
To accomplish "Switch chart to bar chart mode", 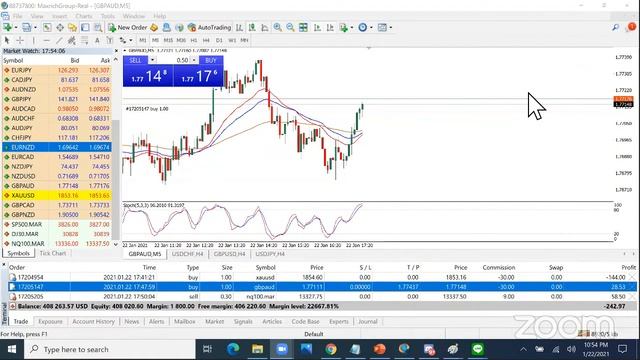I will [x=239, y=27].
